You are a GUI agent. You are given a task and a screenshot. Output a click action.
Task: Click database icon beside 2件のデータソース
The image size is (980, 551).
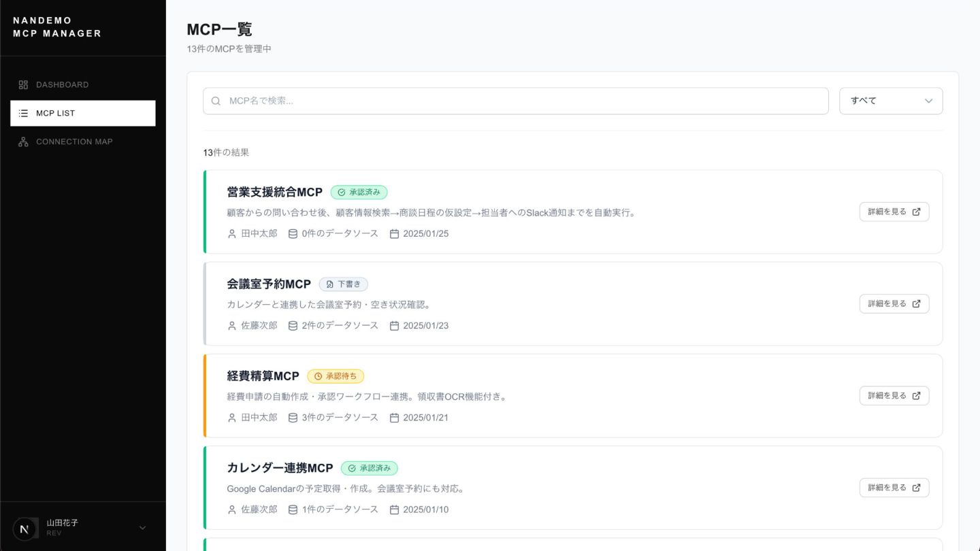(x=293, y=325)
